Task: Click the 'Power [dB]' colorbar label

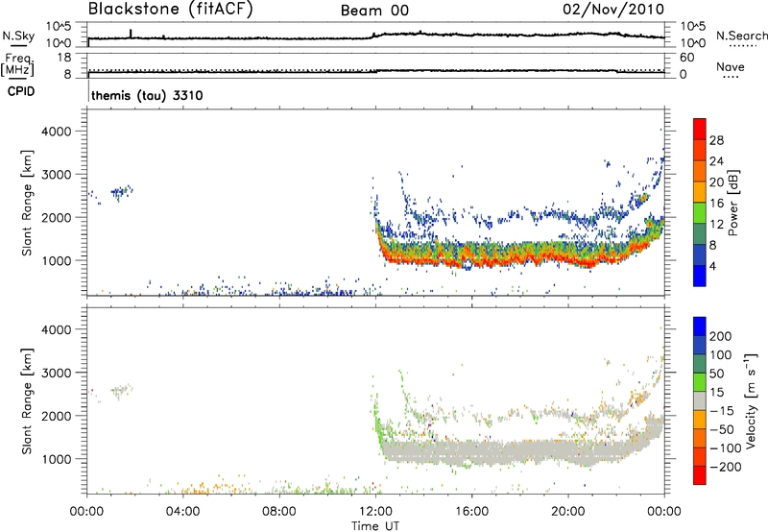Action: [732, 203]
